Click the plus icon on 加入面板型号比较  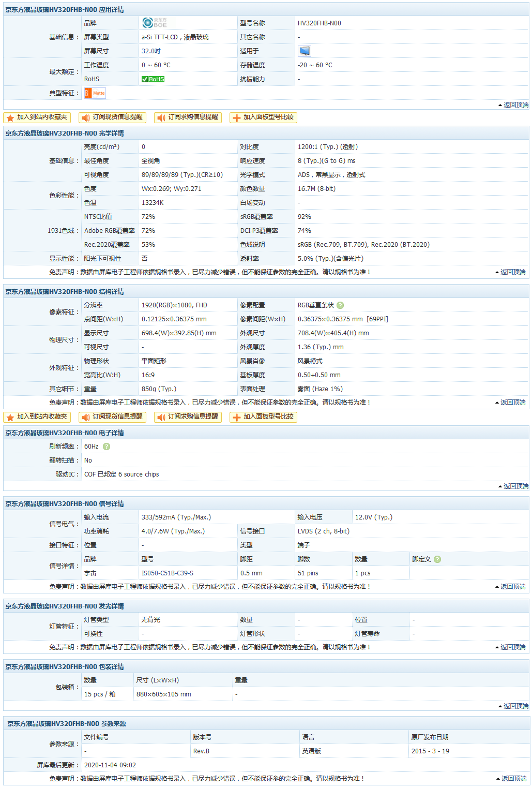[237, 117]
